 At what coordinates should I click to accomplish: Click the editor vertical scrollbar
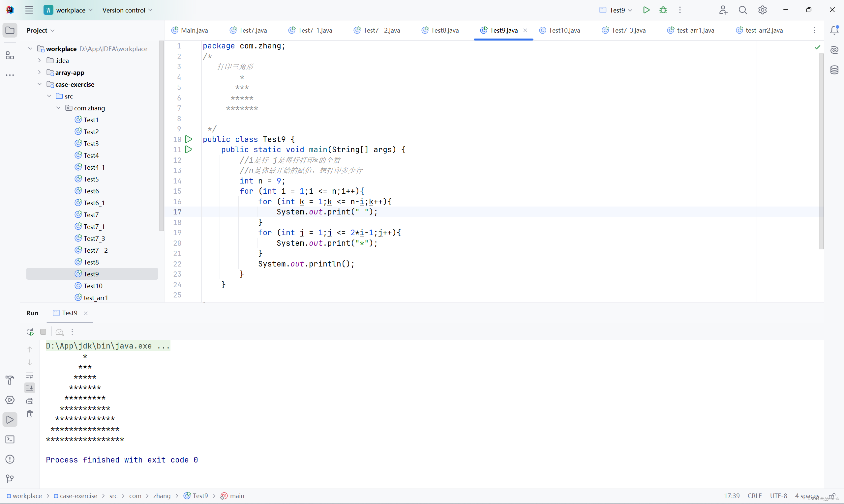(x=821, y=151)
